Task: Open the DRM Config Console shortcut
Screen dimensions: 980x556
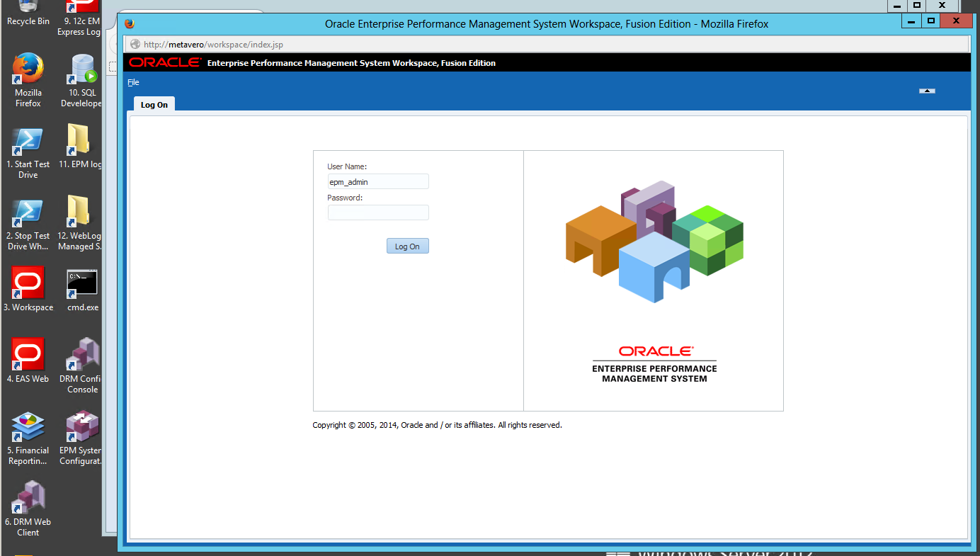Action: [82, 365]
